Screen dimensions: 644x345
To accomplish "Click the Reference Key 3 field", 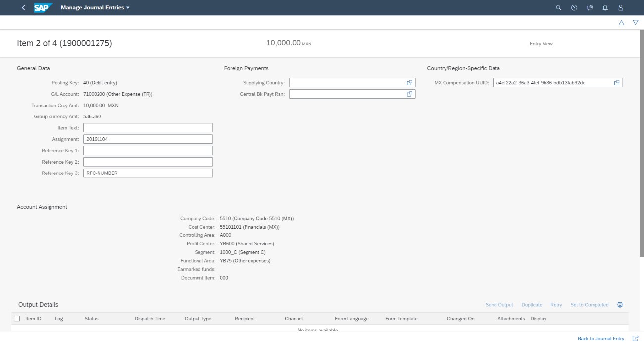I will 148,173.
